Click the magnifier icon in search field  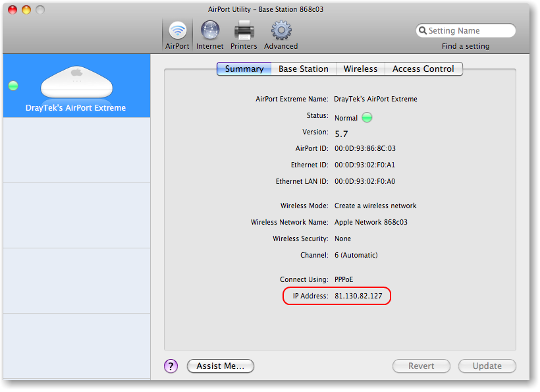[x=423, y=31]
